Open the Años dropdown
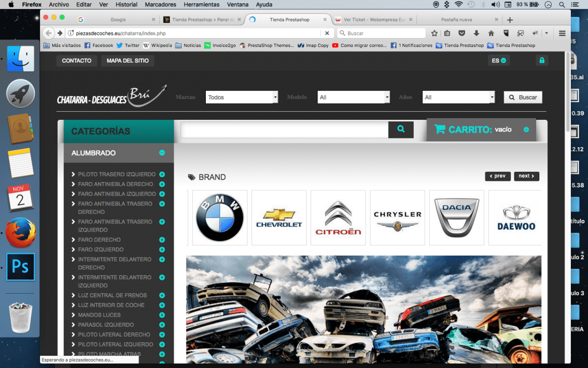Image resolution: width=588 pixels, height=368 pixels. point(459,97)
